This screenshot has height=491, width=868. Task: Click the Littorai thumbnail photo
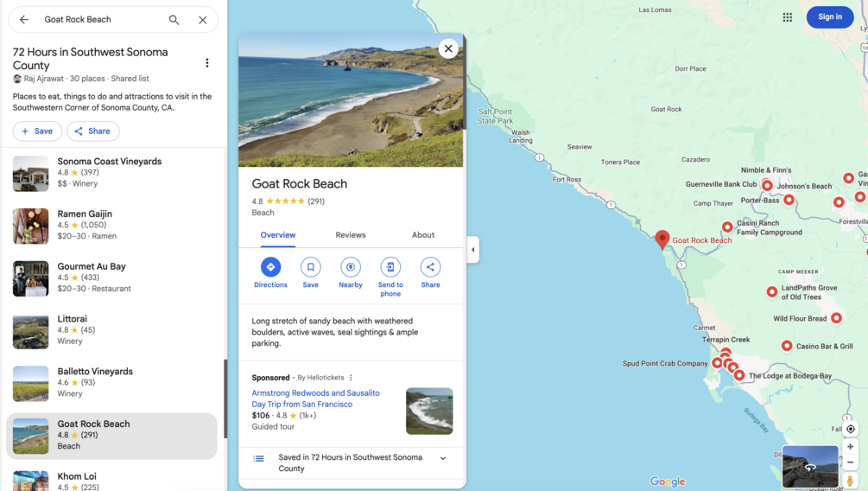point(30,331)
